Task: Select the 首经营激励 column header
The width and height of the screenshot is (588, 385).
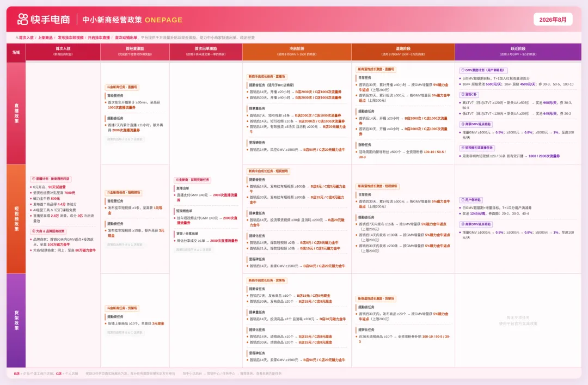Action: pos(135,52)
